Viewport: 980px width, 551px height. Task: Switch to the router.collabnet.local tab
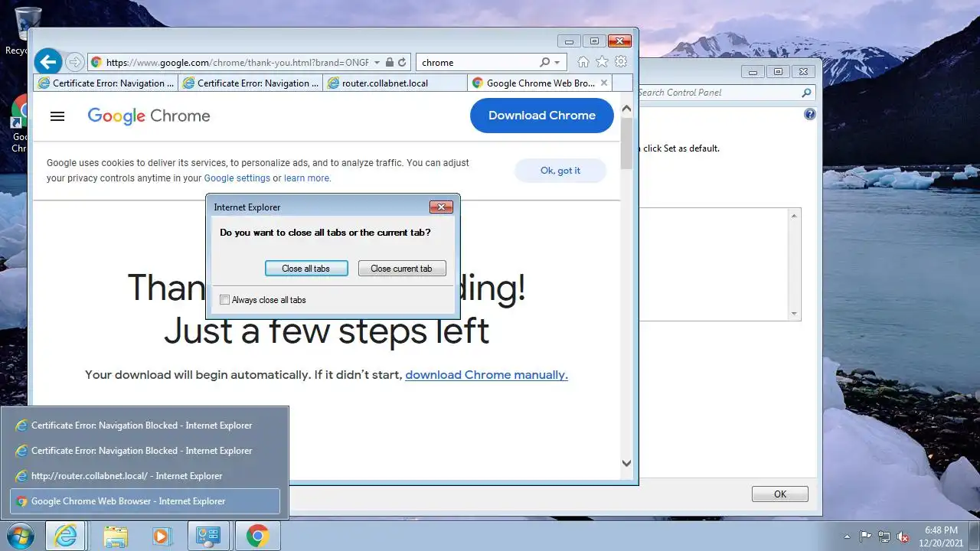click(x=395, y=83)
